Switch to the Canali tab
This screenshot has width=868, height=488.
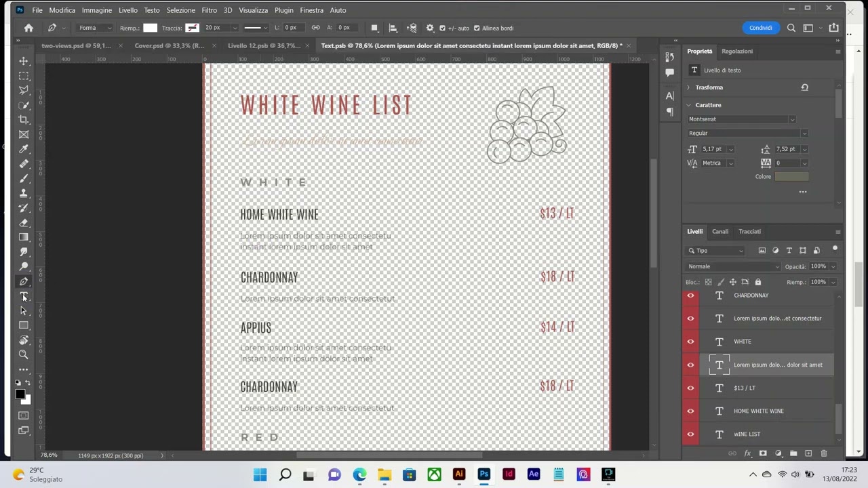tap(720, 232)
